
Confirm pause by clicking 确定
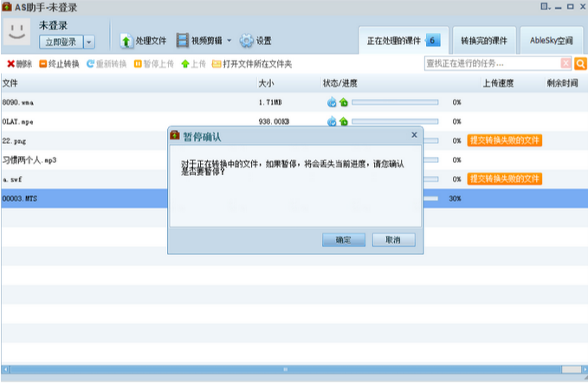coord(344,240)
